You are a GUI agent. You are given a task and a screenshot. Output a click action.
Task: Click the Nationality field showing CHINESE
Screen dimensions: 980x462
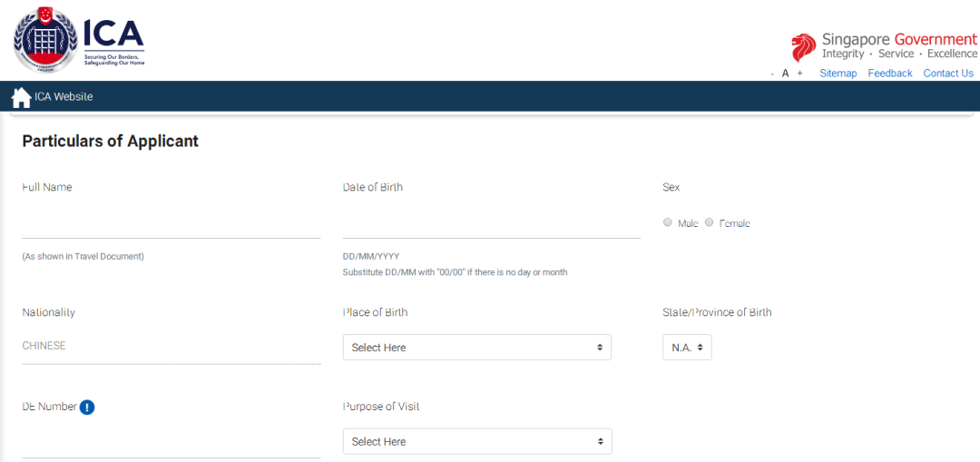coord(171,346)
